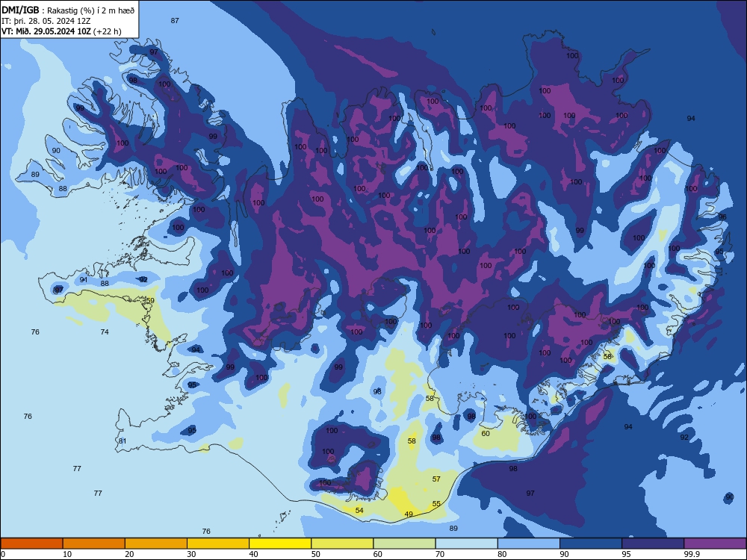Select the 95–99.9 dark indigo legend swatch
Viewport: 747px width, 560px height.
pyautogui.click(x=653, y=544)
